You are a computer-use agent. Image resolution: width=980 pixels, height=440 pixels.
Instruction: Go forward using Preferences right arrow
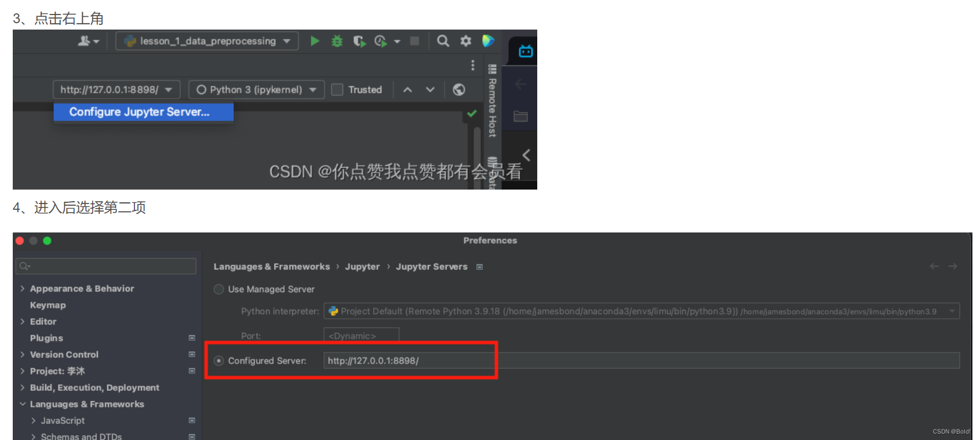click(953, 266)
